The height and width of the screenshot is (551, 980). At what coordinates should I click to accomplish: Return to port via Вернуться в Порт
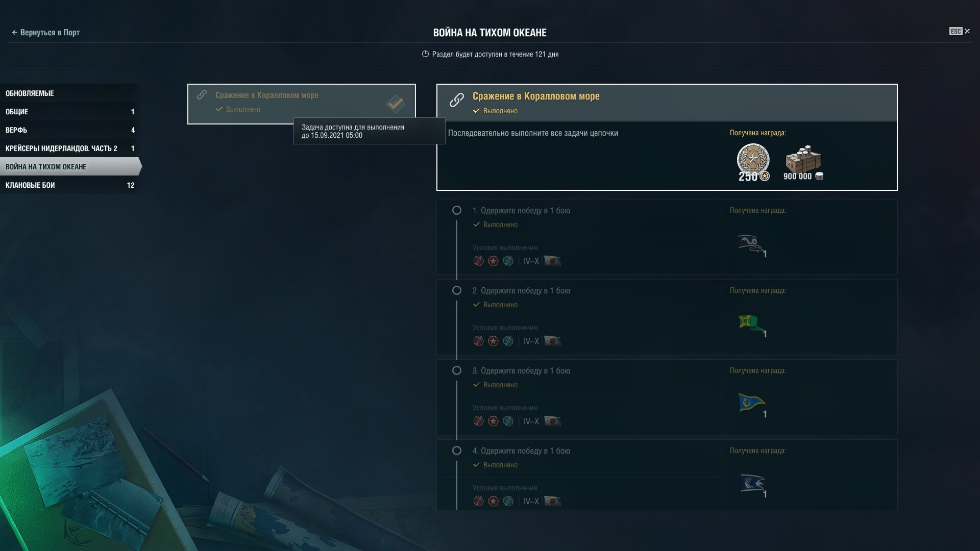pos(45,32)
